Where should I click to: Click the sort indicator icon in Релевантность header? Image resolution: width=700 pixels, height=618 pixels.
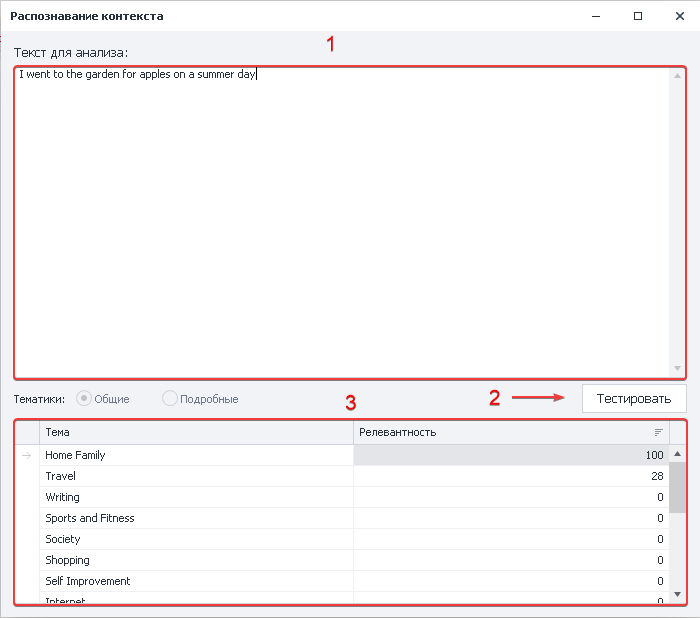659,432
